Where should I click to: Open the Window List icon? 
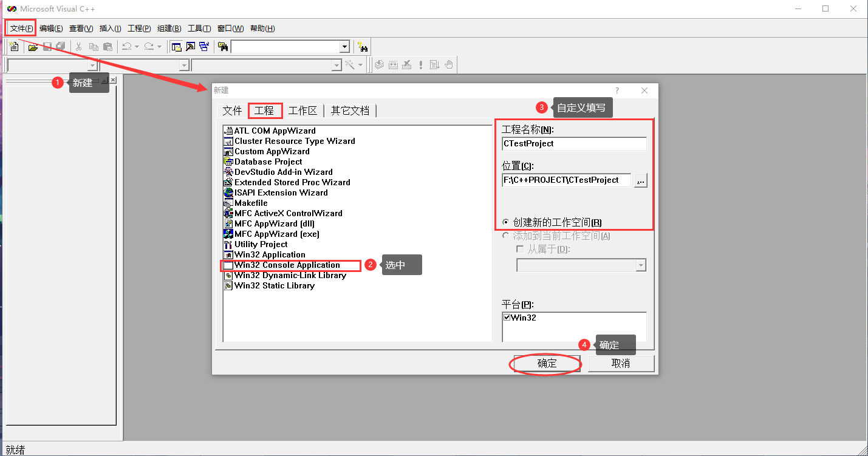204,47
